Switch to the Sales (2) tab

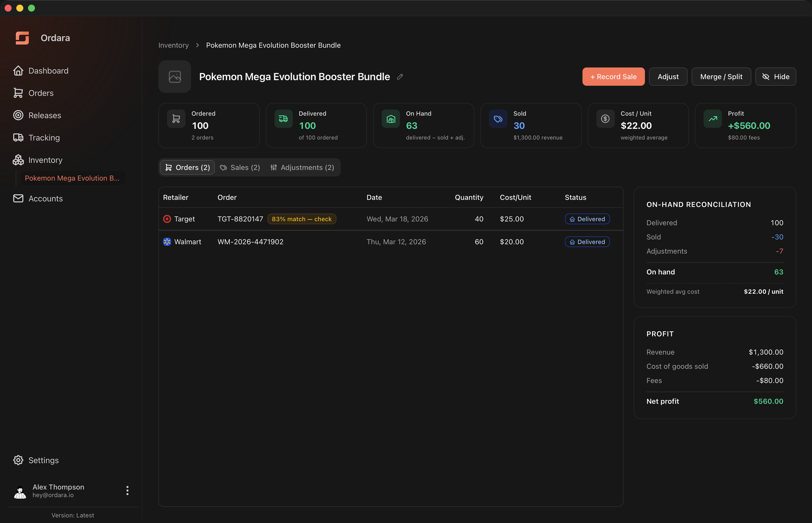pos(240,167)
